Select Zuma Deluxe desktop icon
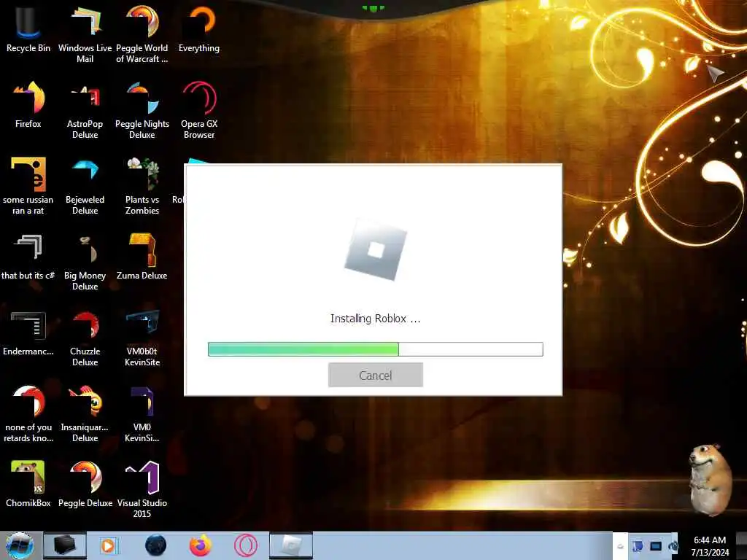 coord(142,256)
